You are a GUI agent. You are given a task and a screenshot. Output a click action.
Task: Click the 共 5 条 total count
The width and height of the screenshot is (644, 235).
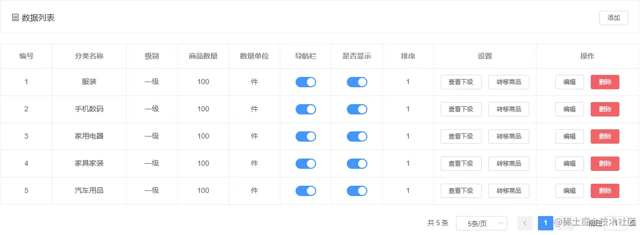(x=438, y=223)
